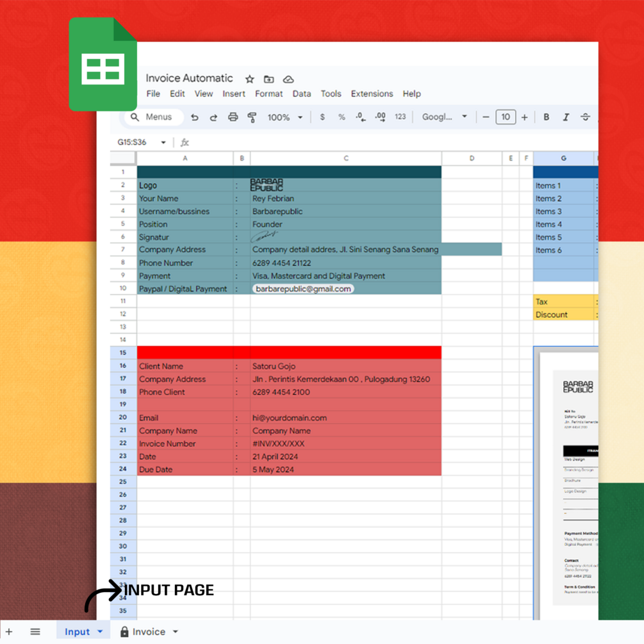Open the View menu
Image resolution: width=644 pixels, height=644 pixels.
pos(204,94)
